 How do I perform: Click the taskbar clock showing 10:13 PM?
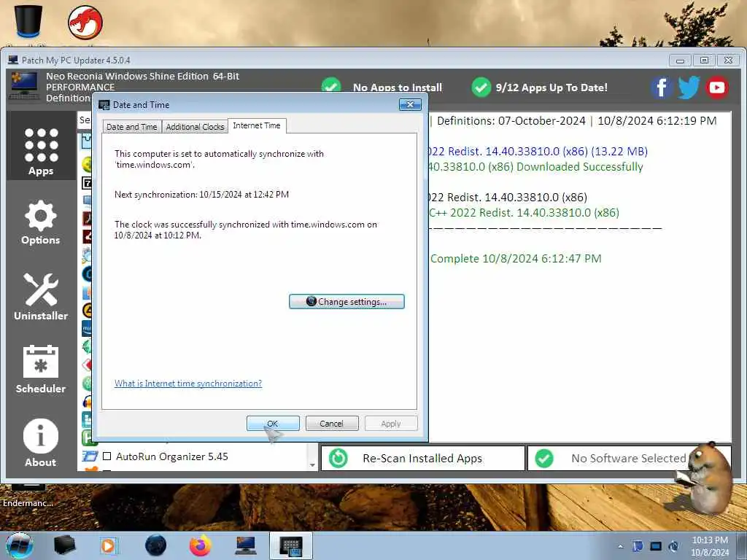[x=710, y=546]
